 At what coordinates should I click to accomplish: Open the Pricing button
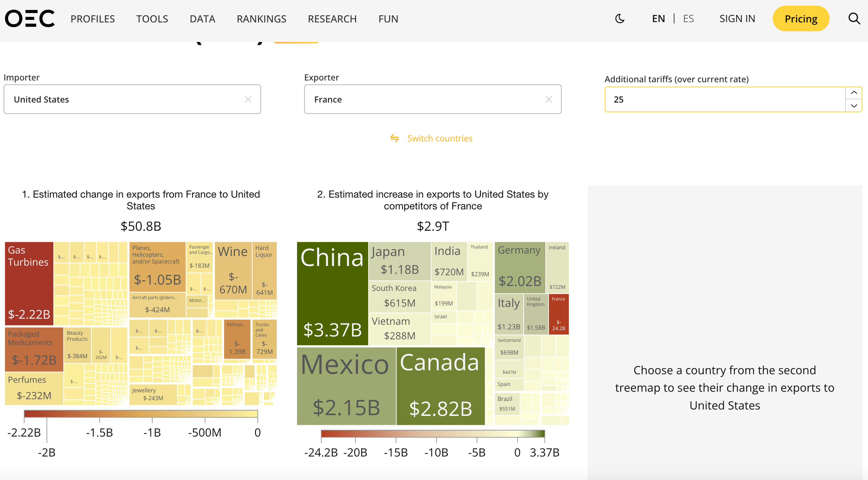801,19
